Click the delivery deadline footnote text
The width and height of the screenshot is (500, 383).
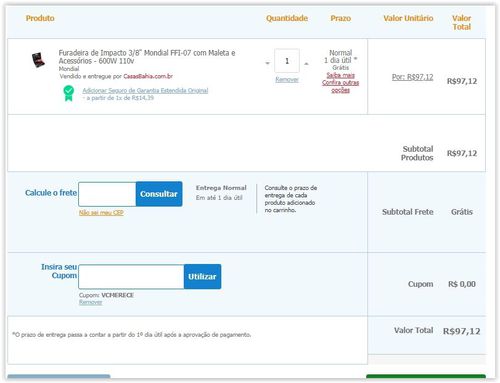pos(132,335)
